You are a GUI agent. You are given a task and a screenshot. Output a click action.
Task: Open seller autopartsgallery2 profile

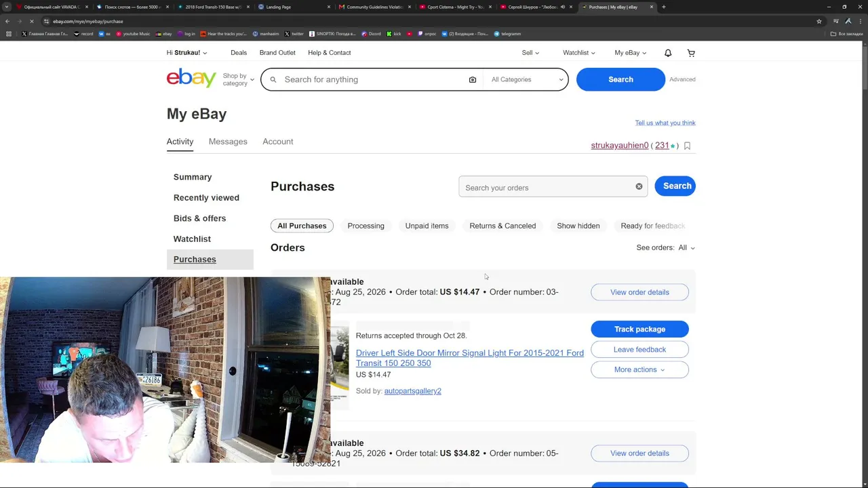(412, 391)
